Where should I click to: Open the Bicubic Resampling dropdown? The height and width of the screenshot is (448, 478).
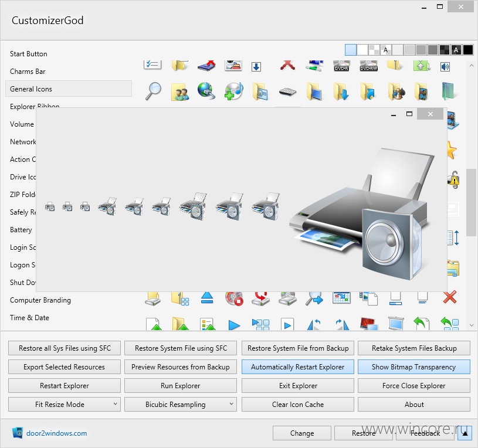tap(181, 405)
